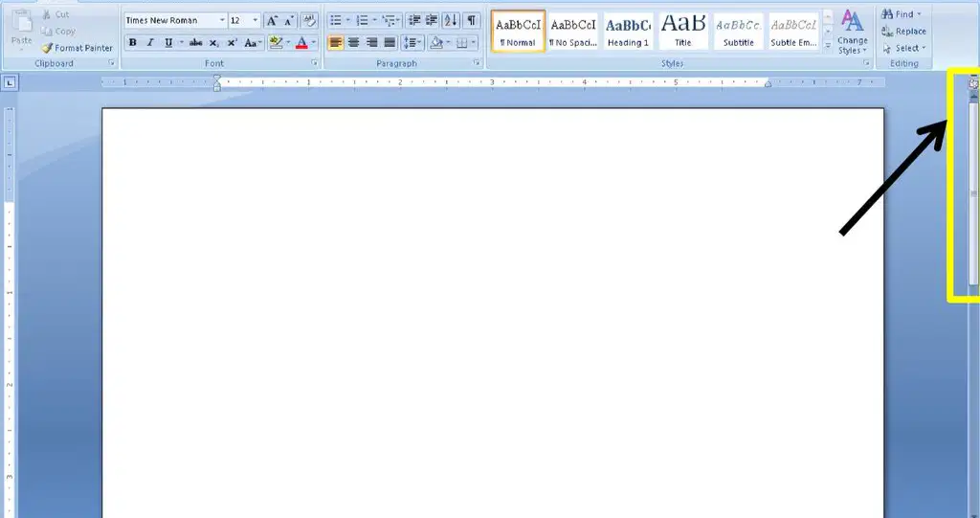Activate the Format Painter brush
980x518 pixels.
(x=78, y=48)
